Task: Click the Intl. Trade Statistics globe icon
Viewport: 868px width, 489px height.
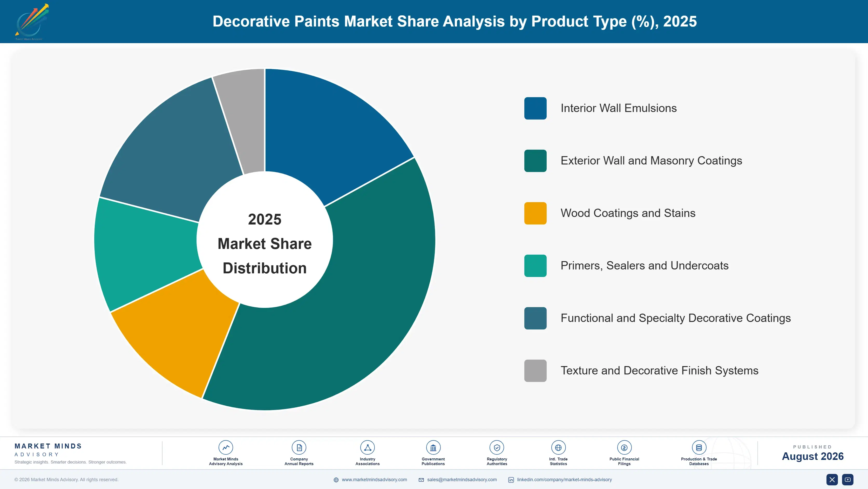Action: click(558, 447)
